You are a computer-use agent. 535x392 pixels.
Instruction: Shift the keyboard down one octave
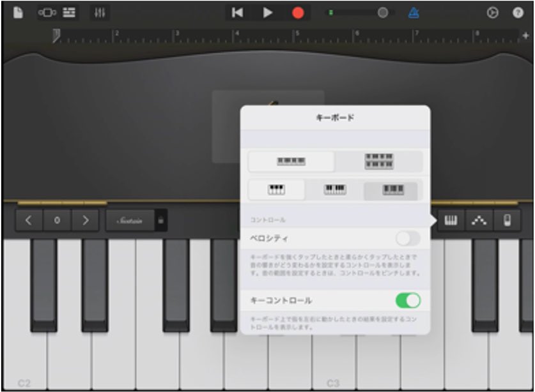(29, 220)
